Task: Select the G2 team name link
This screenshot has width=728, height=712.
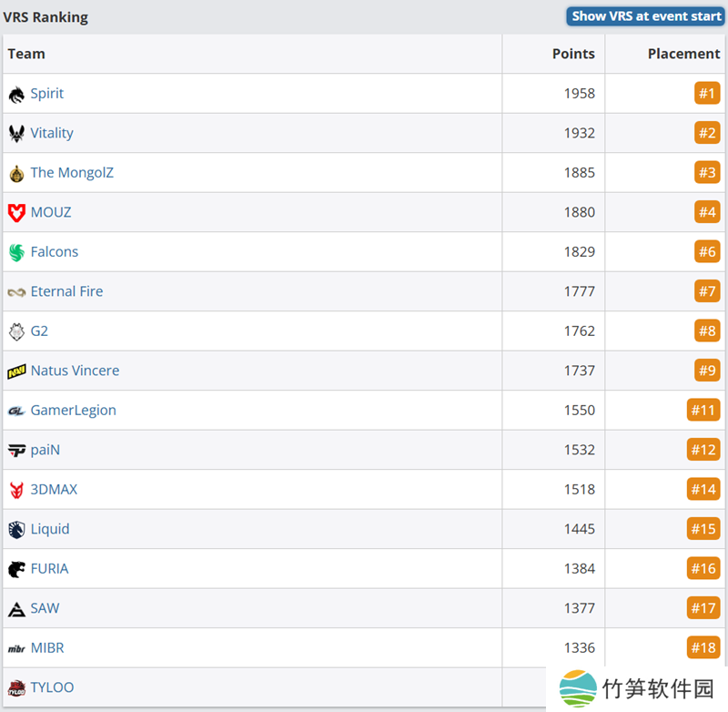Action: tap(39, 331)
